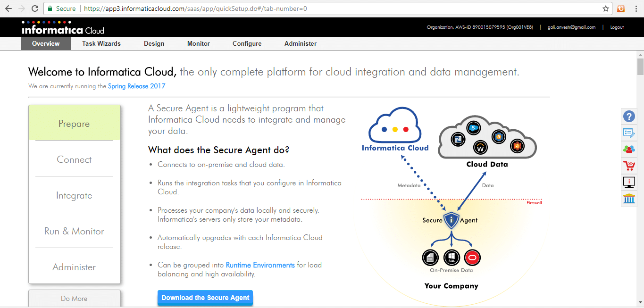The image size is (644, 308).
Task: Open the Task Wizards tab
Action: click(101, 43)
